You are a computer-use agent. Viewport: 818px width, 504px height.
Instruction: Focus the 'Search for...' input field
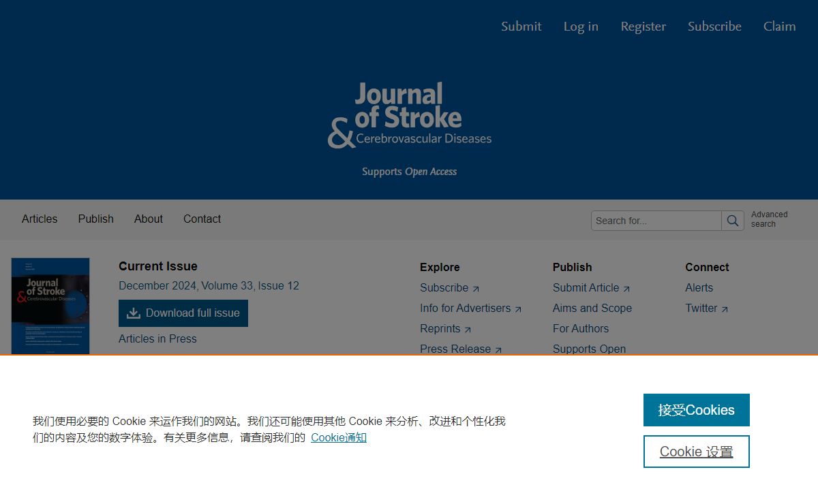coord(656,221)
